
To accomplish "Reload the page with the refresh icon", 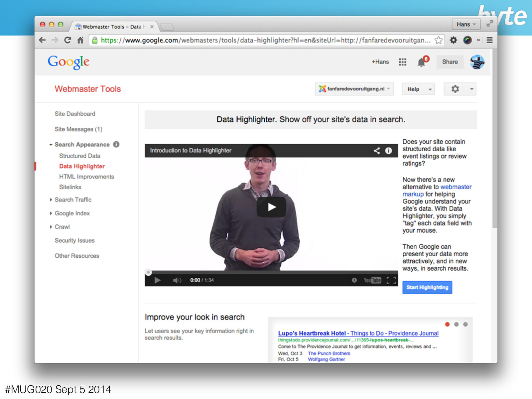I will [67, 40].
